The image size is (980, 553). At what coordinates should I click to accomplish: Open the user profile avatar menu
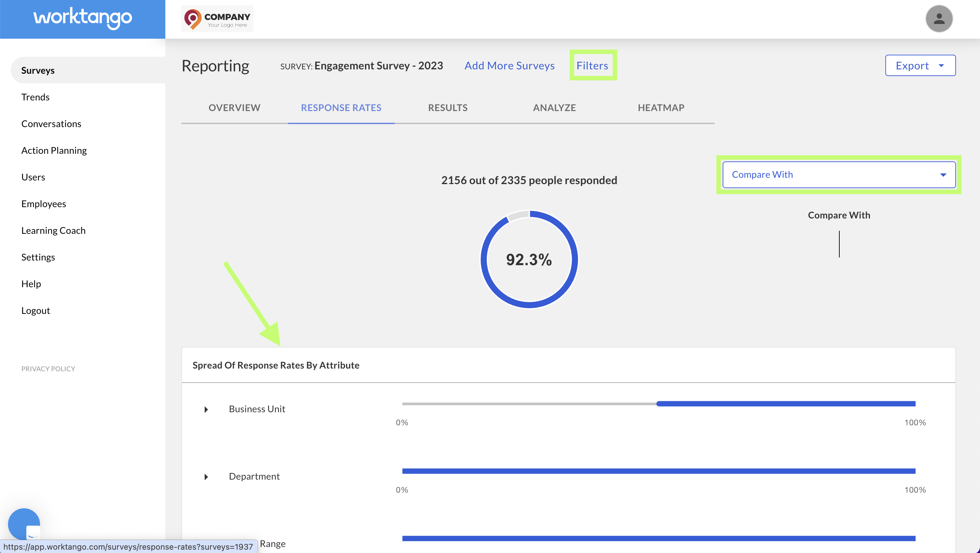coord(939,19)
